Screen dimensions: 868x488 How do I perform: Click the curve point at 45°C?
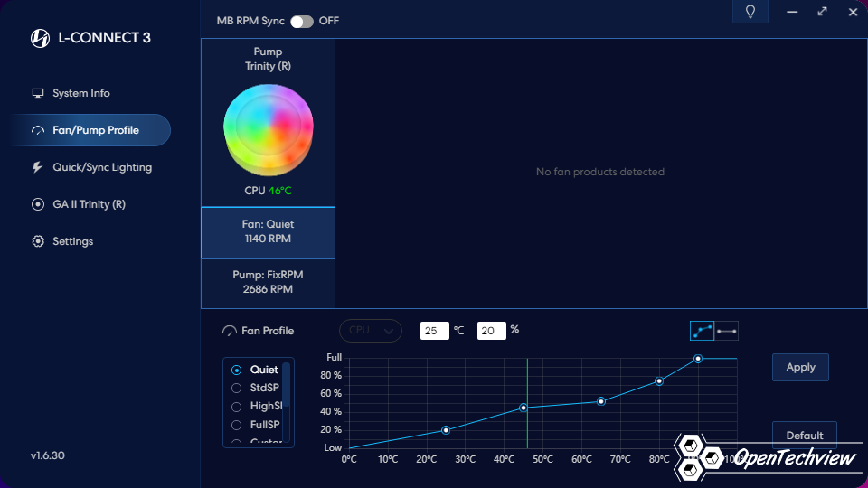[x=524, y=408]
